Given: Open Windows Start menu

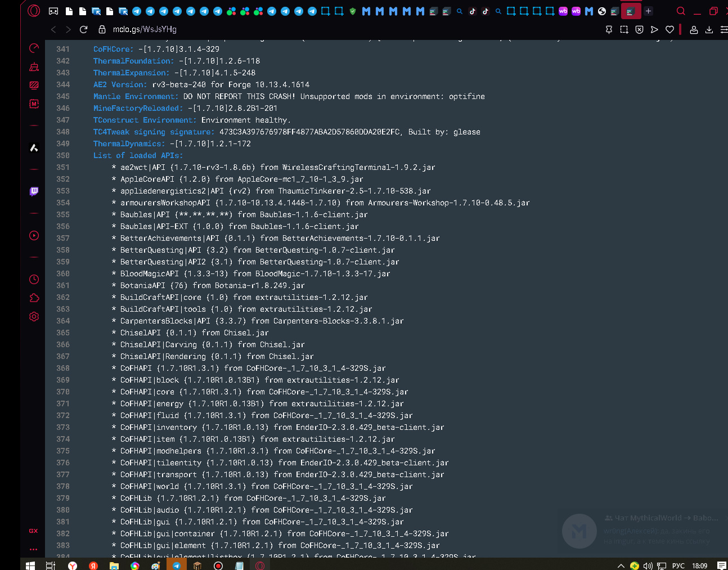Looking at the screenshot, I should coord(30,565).
